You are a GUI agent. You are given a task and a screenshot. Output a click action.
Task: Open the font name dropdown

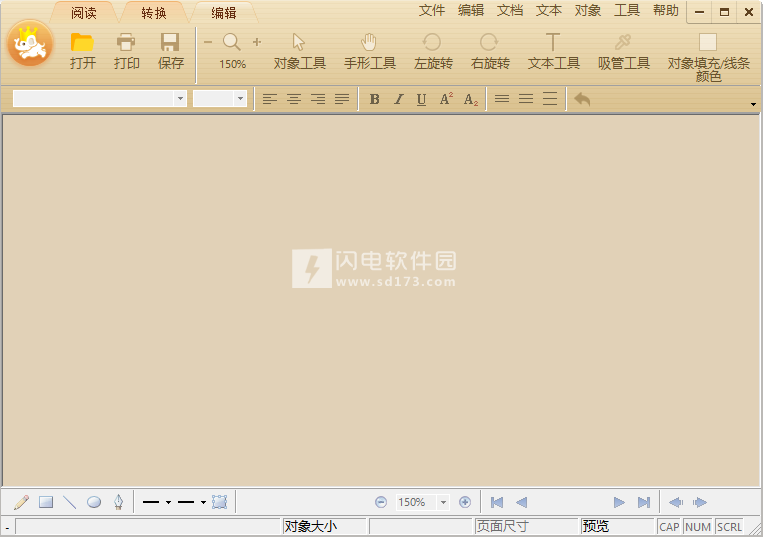tap(180, 98)
